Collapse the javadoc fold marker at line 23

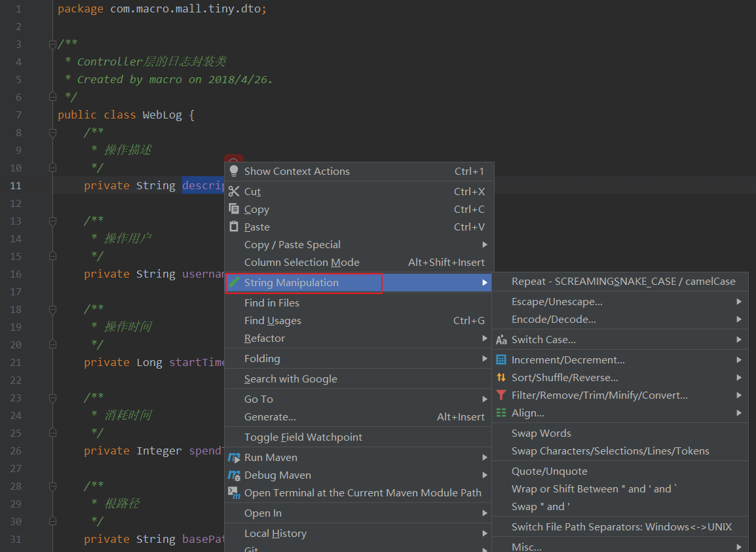[52, 398]
